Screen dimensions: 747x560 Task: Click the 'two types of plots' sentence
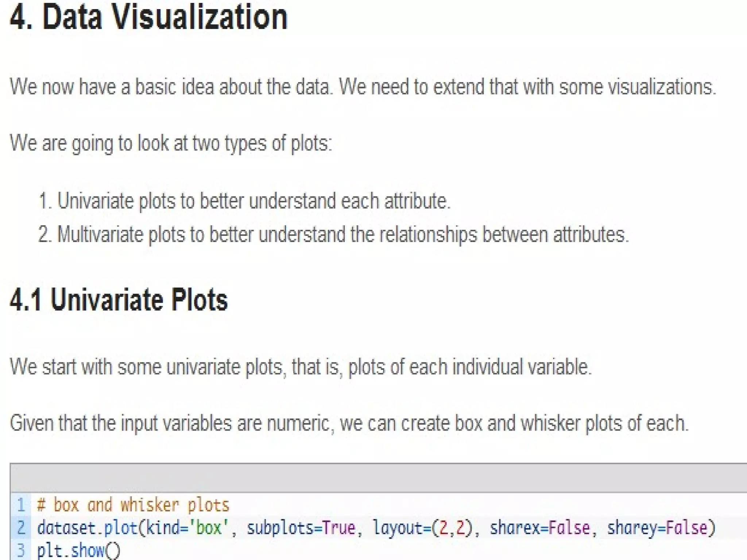tap(171, 143)
